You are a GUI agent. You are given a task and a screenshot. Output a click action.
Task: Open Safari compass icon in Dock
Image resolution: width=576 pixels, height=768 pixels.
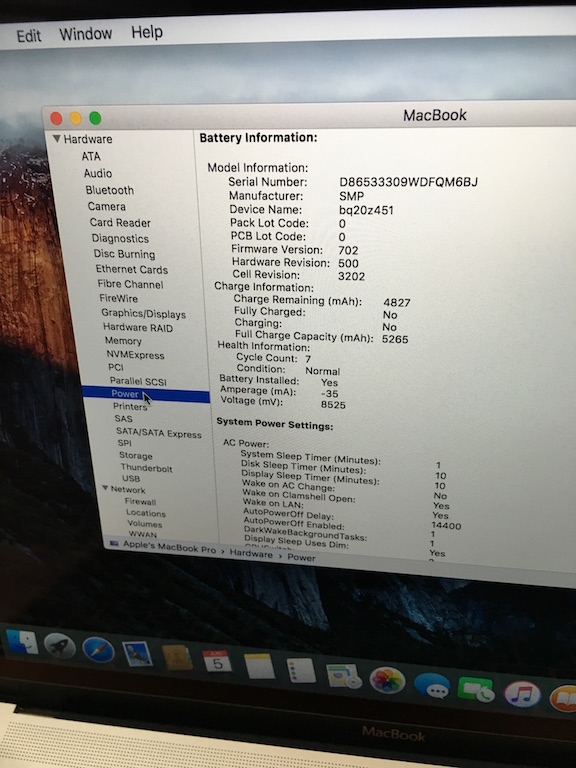click(98, 650)
